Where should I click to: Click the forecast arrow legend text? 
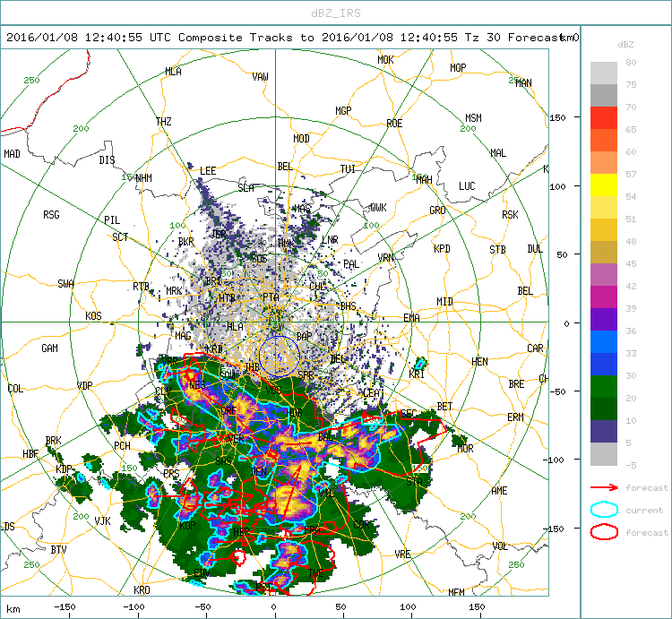pyautogui.click(x=647, y=488)
